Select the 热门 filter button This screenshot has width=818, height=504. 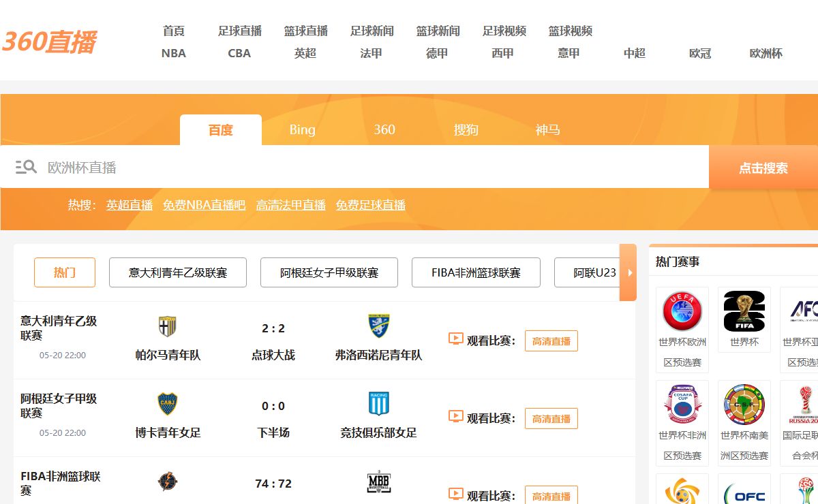65,272
